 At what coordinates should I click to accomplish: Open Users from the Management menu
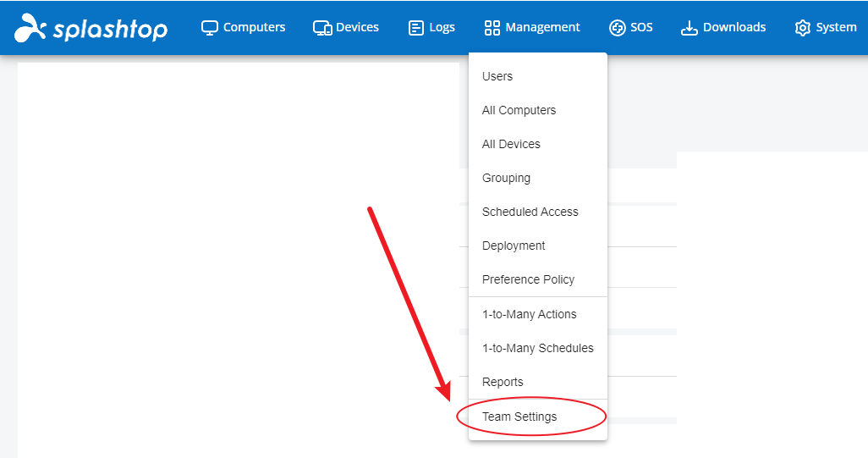click(497, 76)
